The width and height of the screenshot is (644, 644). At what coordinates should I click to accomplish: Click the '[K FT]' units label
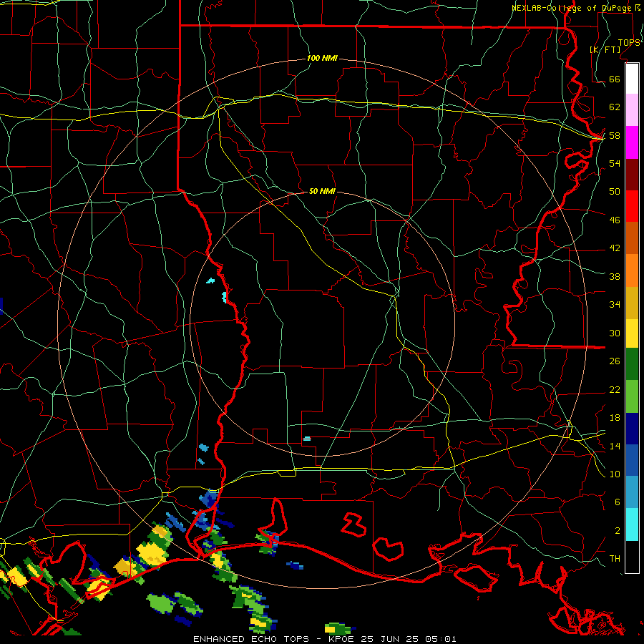point(605,49)
